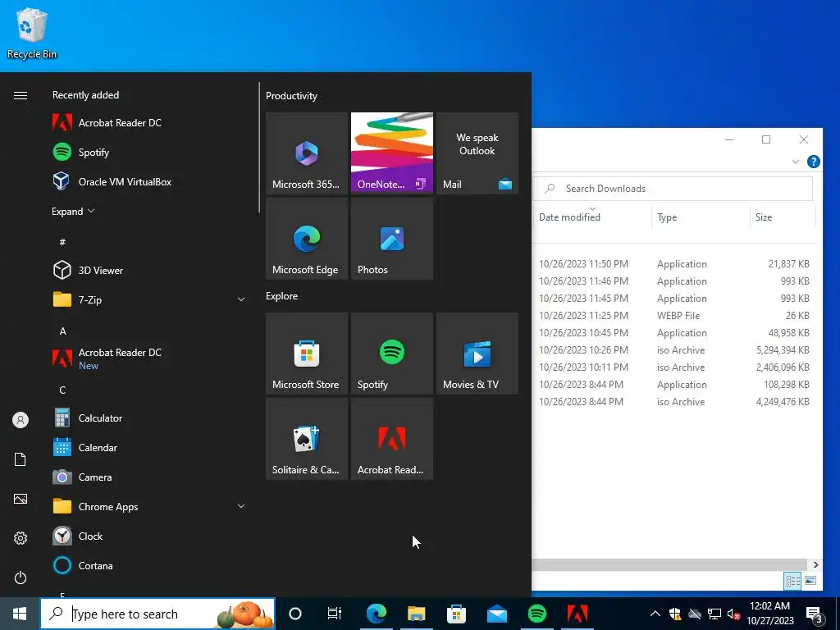Focus the taskbar search box
This screenshot has width=840, height=630.
tap(157, 614)
